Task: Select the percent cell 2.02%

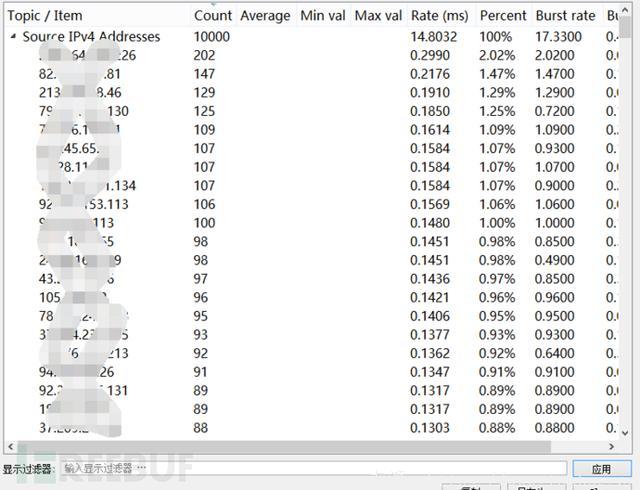Action: click(x=497, y=56)
